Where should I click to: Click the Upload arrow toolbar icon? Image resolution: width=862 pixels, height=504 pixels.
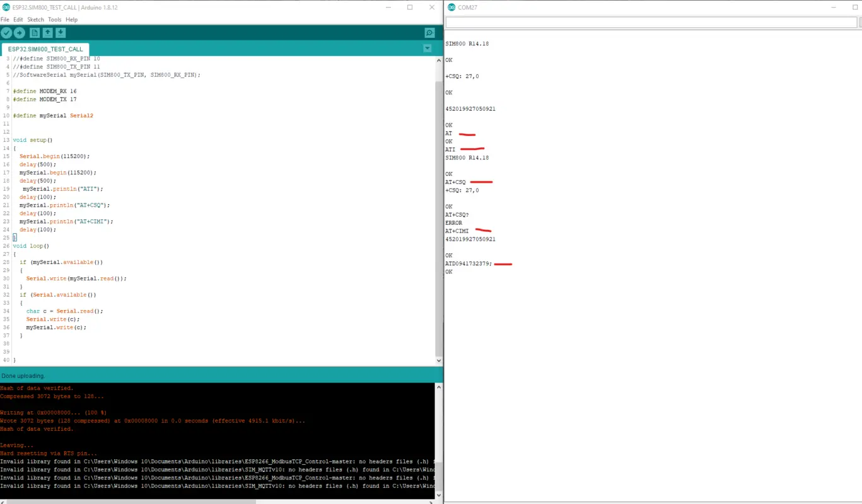tap(20, 33)
